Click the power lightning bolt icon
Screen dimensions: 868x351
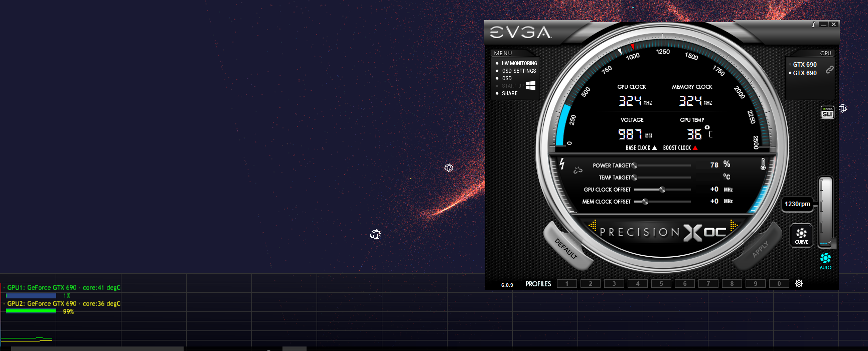562,163
